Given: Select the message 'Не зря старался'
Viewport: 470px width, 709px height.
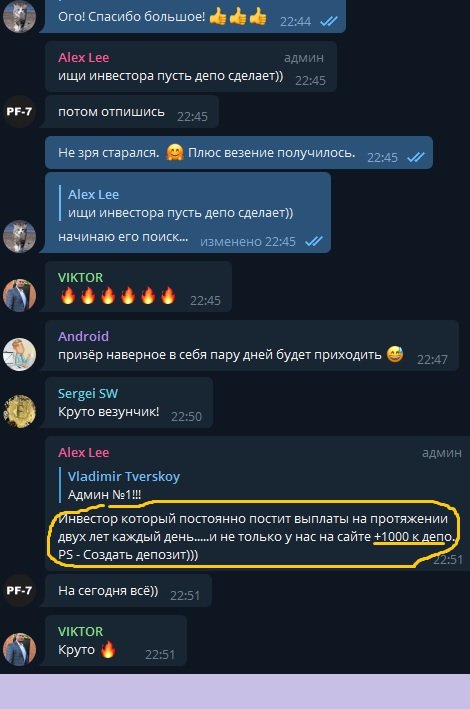Looking at the screenshot, I should (x=239, y=153).
